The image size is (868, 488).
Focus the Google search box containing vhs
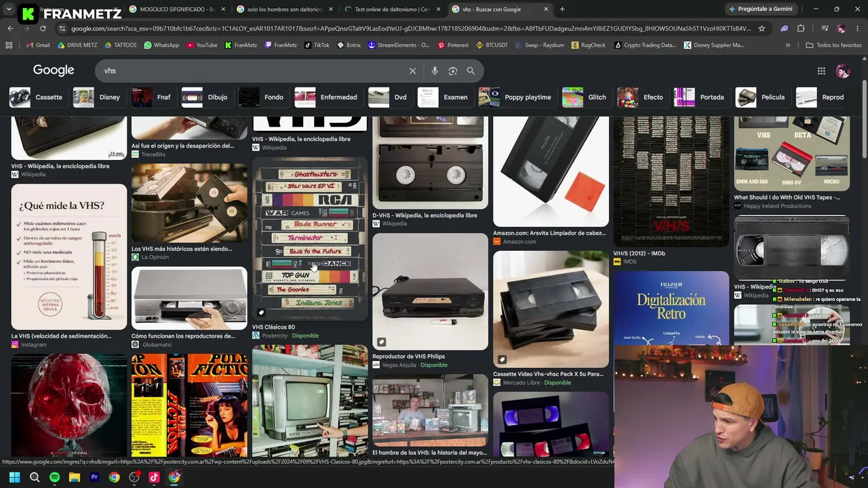251,70
